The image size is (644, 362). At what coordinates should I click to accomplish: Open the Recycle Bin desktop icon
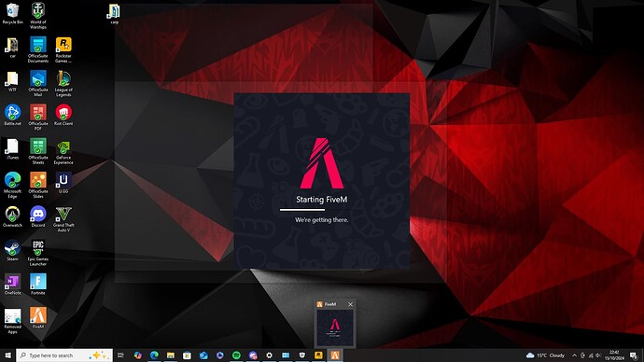click(x=12, y=13)
